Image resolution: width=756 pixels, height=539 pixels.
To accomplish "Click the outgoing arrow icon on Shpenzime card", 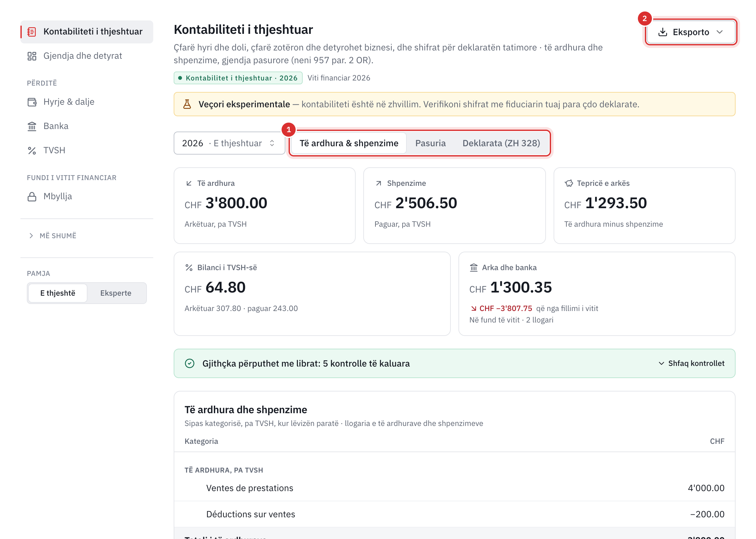I will [379, 183].
